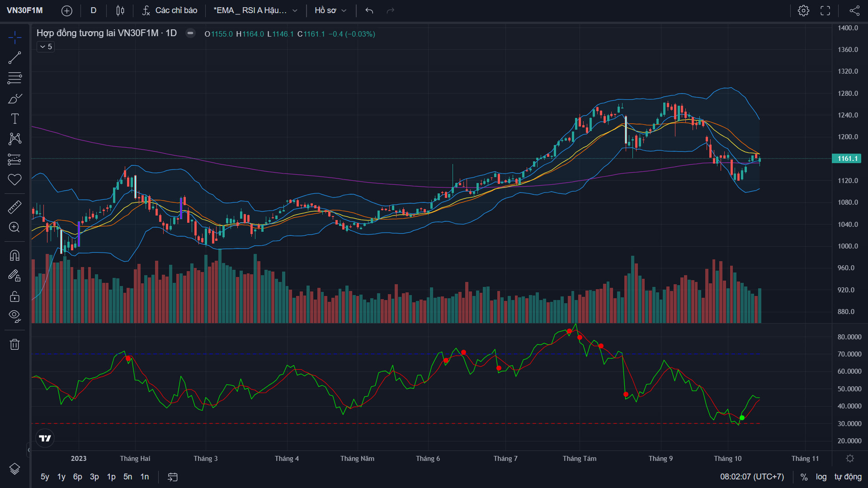Open the chart patterns tool
The width and height of the screenshot is (868, 488).
[14, 139]
